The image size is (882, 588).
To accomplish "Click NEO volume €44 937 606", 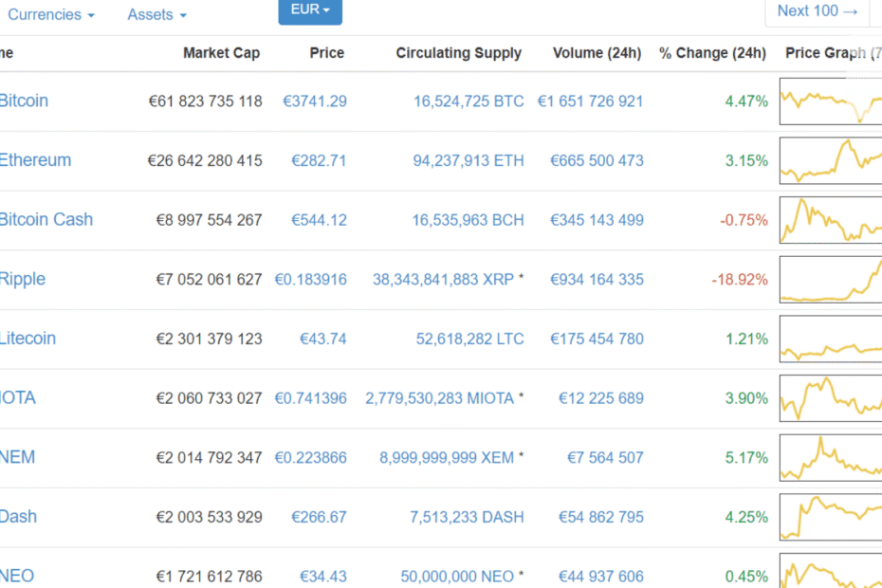I will coord(600,577).
